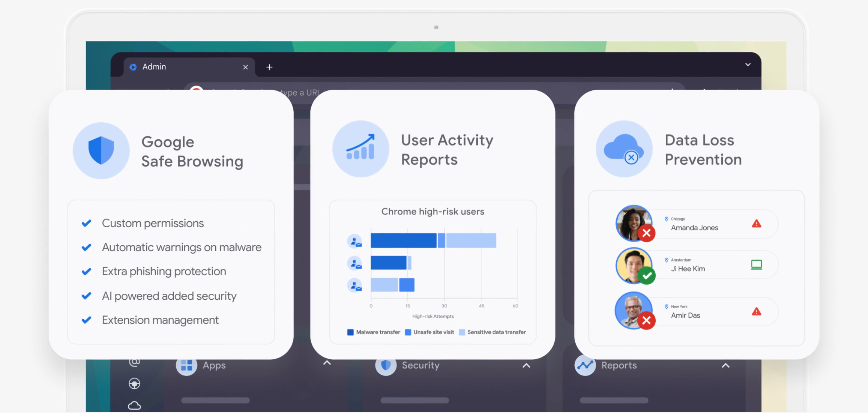Image resolution: width=868 pixels, height=413 pixels.
Task: Open the Apps grid icon
Action: pyautogui.click(x=186, y=365)
